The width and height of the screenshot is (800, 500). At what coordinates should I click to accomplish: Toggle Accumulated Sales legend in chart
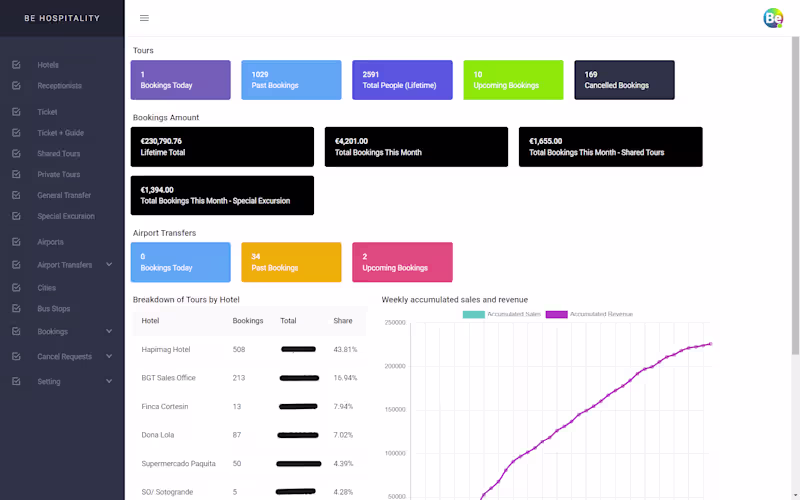(x=502, y=314)
